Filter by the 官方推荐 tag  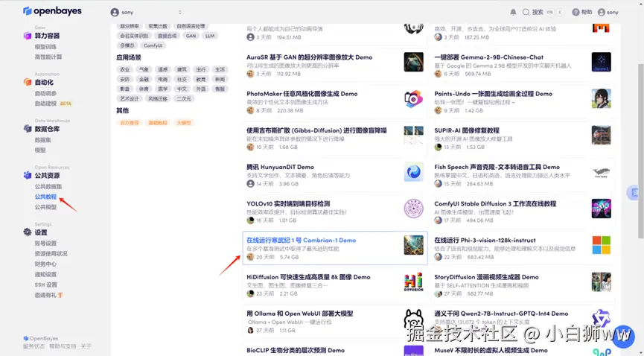tap(130, 123)
